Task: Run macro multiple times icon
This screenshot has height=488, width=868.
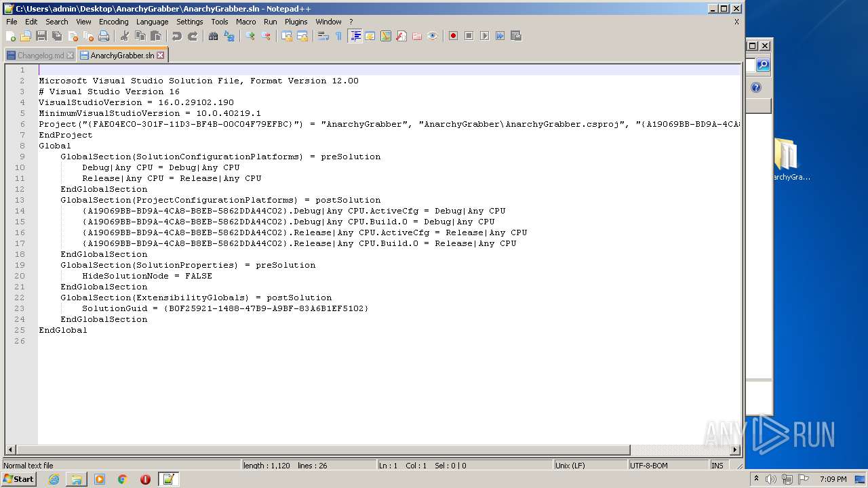Action: coord(500,36)
